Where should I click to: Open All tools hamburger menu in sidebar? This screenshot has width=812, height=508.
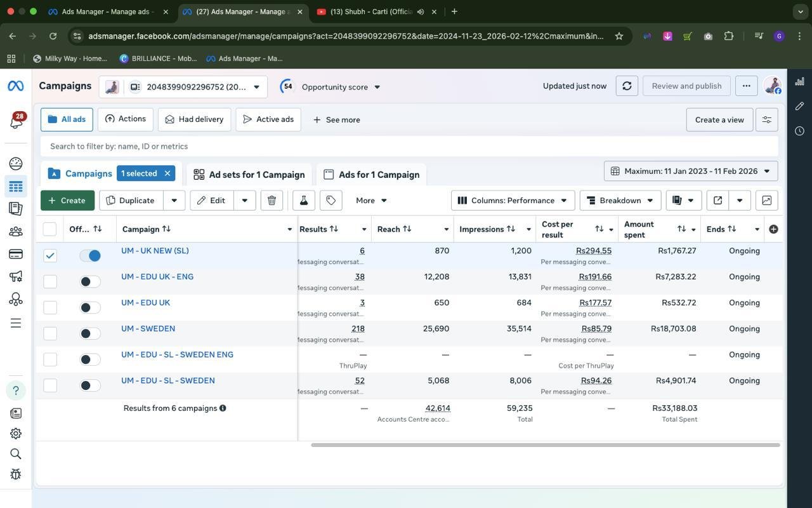(x=16, y=323)
